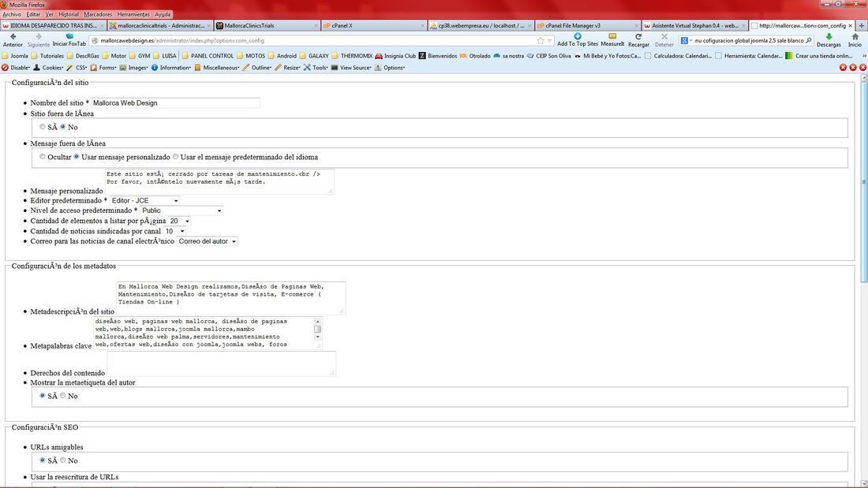The width and height of the screenshot is (868, 488).
Task: Click the Derechos del contenido text area
Action: click(x=222, y=364)
